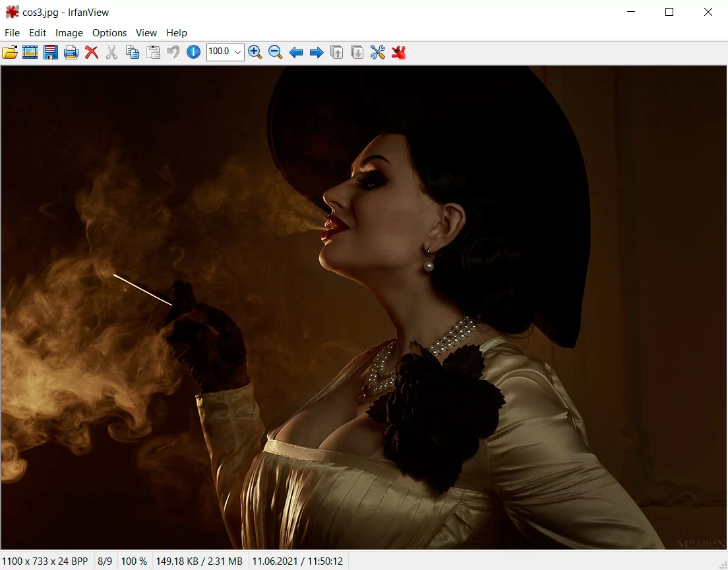Screen dimensions: 728x570
Task: Click the IrfanView title bar logo
Action: [12, 12]
